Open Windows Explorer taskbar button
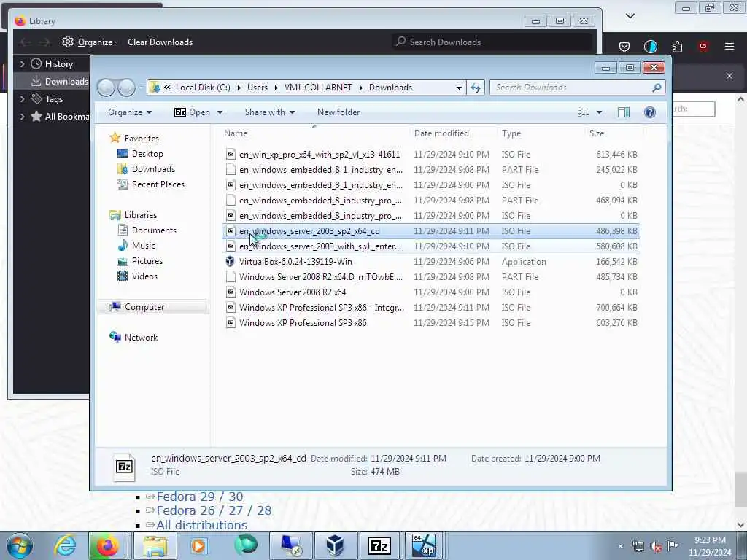The height and width of the screenshot is (560, 747). (155, 545)
